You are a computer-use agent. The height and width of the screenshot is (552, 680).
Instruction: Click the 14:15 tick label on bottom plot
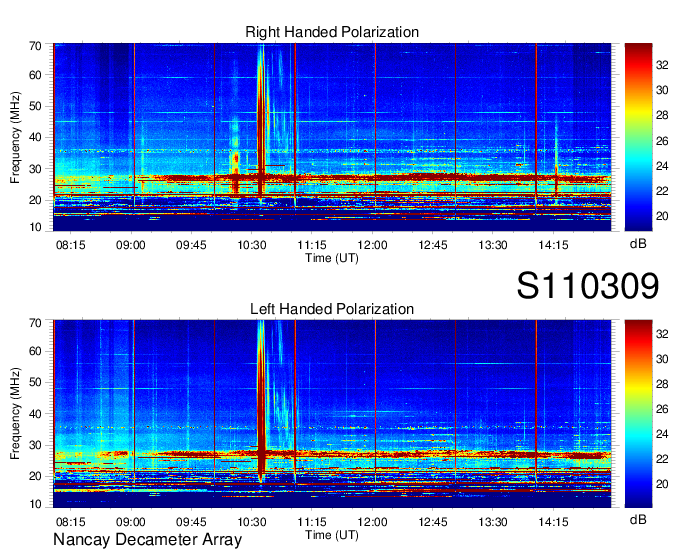553,522
